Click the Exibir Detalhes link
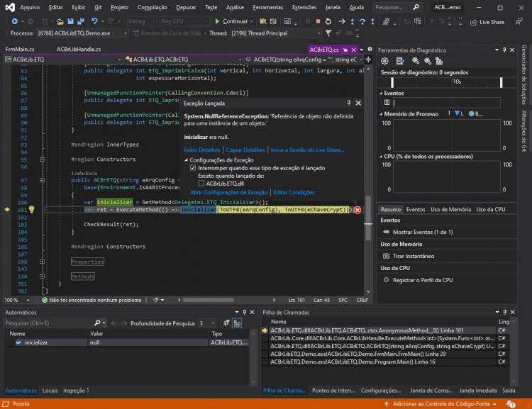 [x=202, y=150]
